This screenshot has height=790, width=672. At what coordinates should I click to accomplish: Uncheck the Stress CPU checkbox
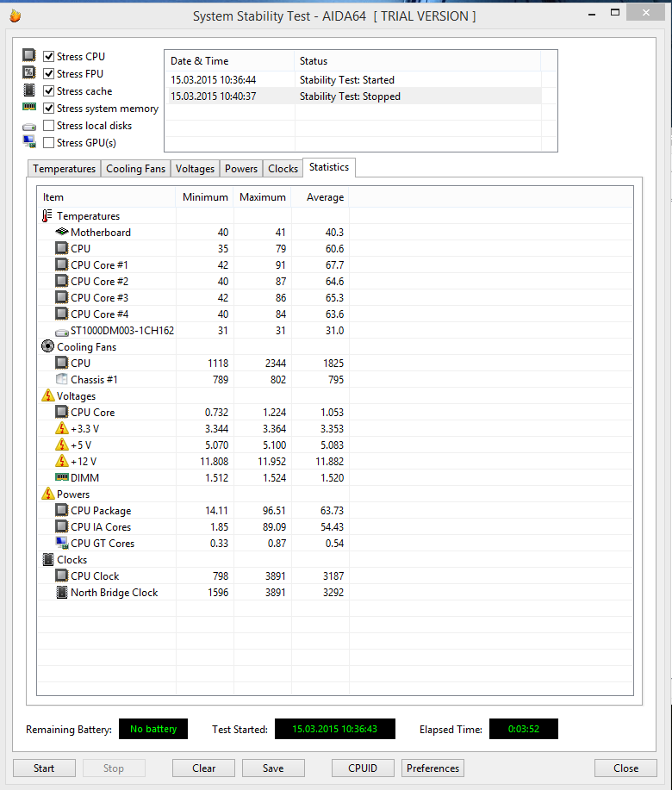tap(49, 56)
